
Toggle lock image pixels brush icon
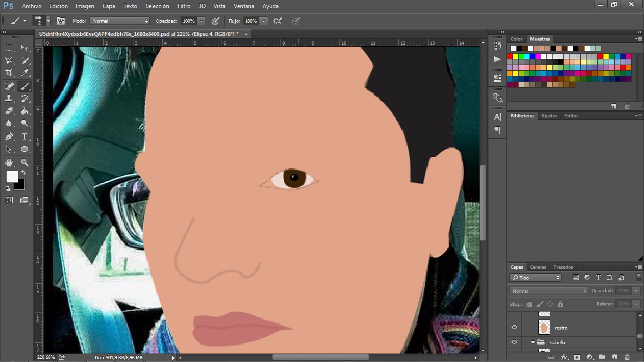pyautogui.click(x=540, y=304)
